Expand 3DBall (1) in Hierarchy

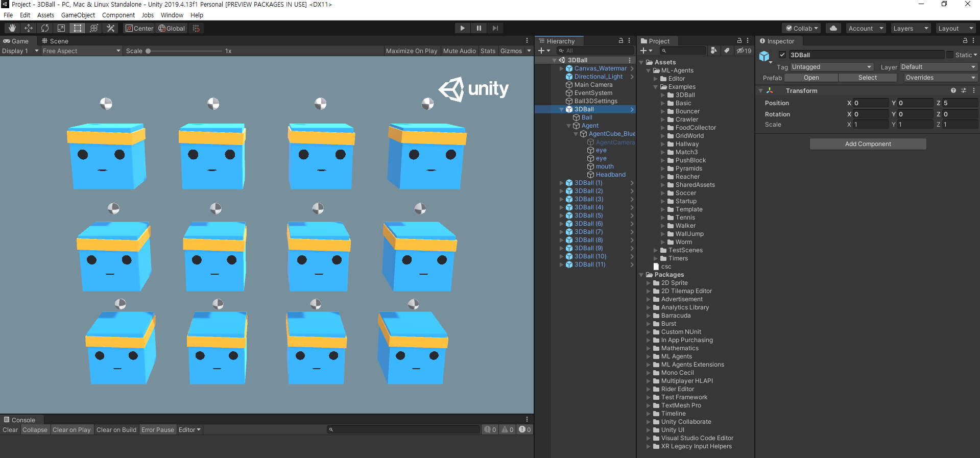[x=562, y=183]
